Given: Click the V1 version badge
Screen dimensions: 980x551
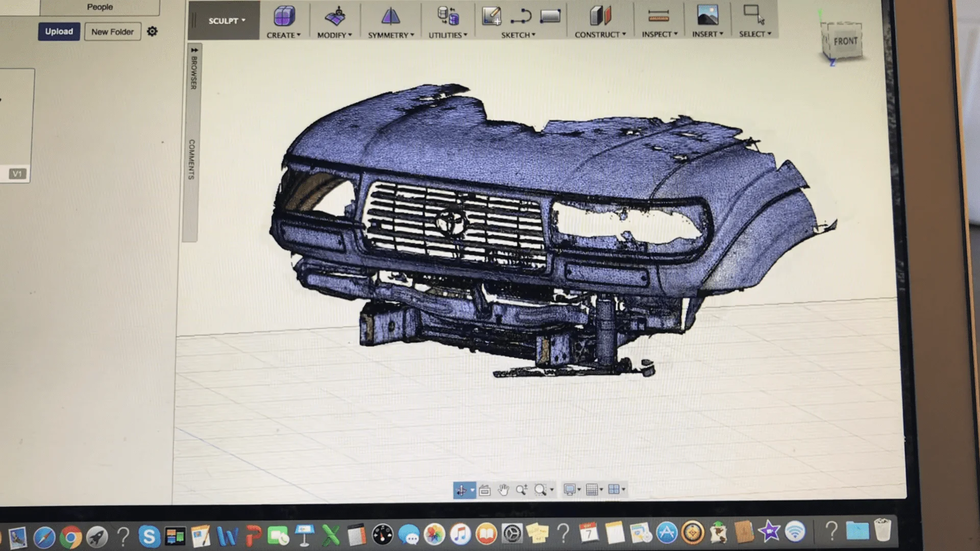Looking at the screenshot, I should [x=17, y=174].
